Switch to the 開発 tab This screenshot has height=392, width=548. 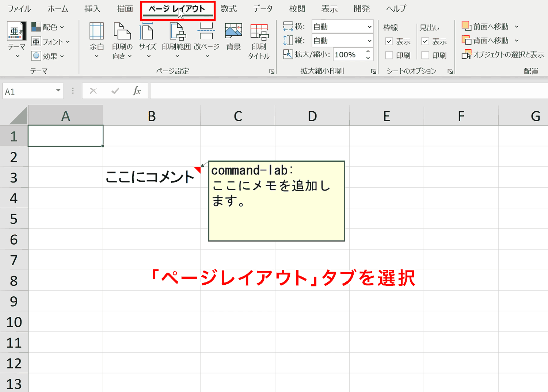(362, 9)
